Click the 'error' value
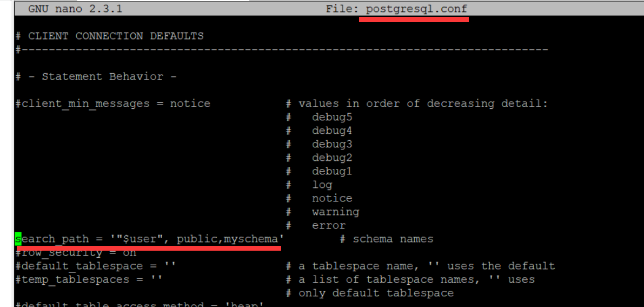 [329, 226]
